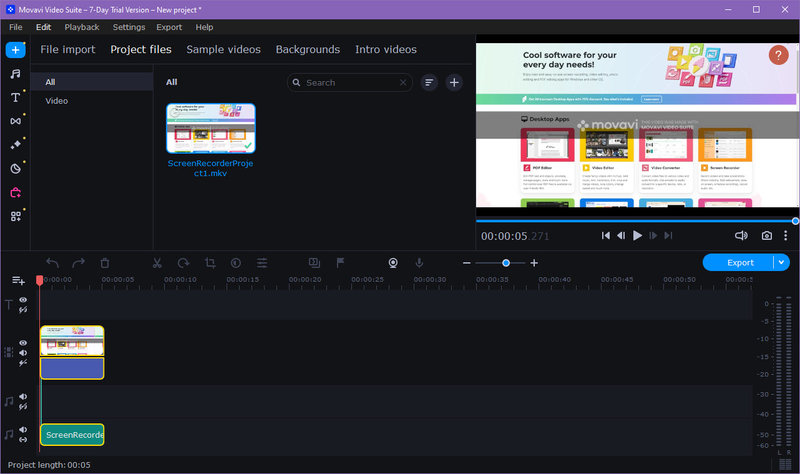Split the clip using scissors icon

pos(157,263)
